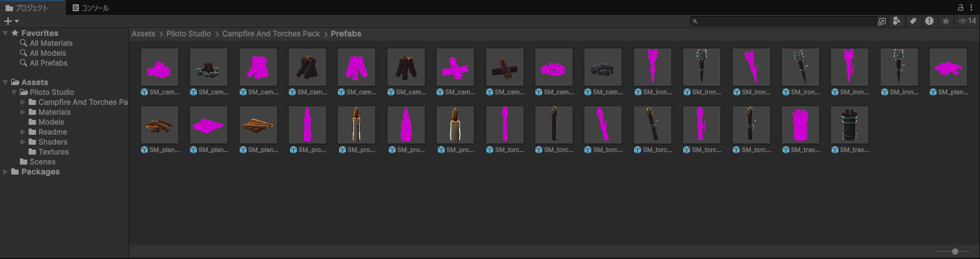Click the Search by Import Log Type icon
Screen dimensions: 980x259
[x=929, y=21]
